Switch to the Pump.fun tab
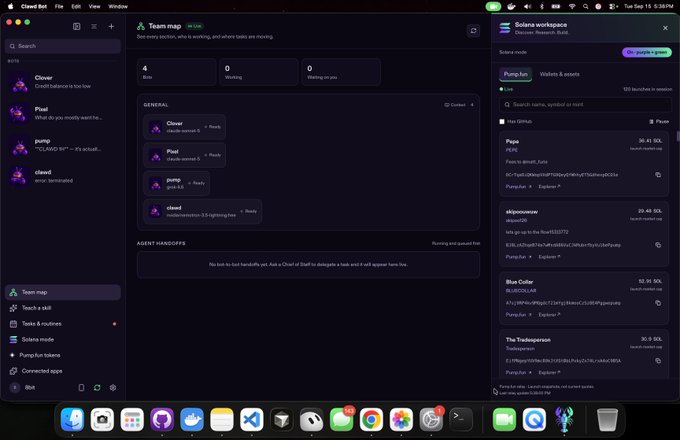This screenshot has height=440, width=680. [x=515, y=74]
